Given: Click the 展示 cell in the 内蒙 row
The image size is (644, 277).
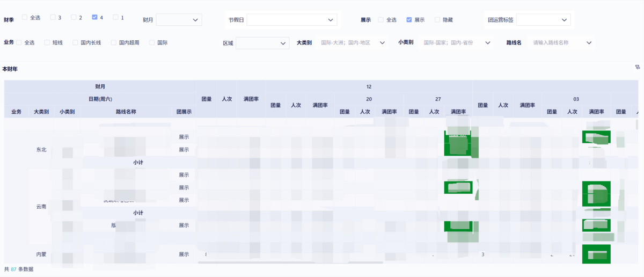Looking at the screenshot, I should coord(184,254).
